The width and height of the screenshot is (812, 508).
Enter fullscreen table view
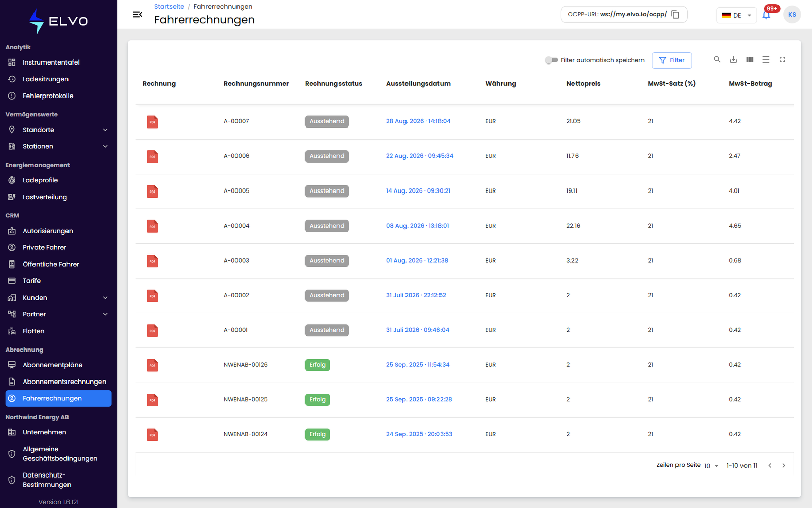coord(782,60)
